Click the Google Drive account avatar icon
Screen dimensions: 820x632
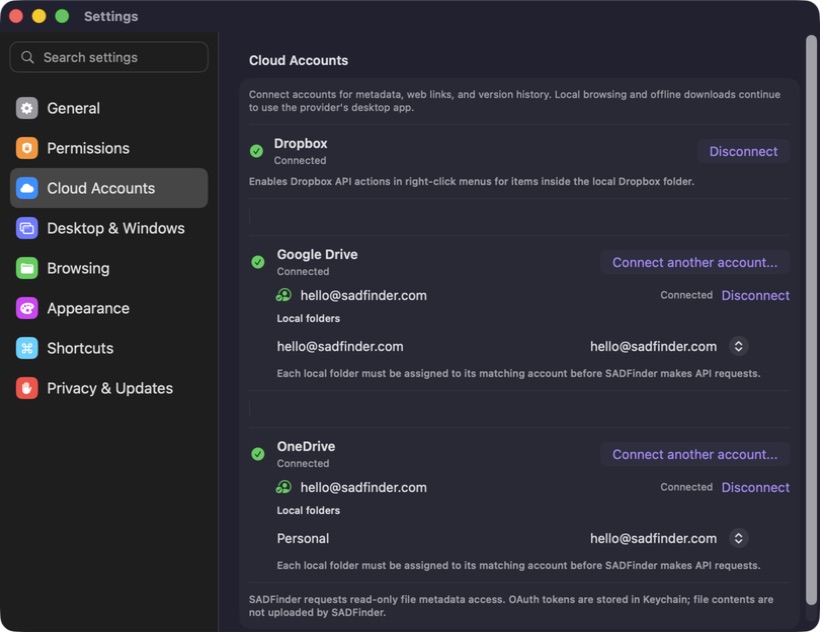click(x=283, y=295)
